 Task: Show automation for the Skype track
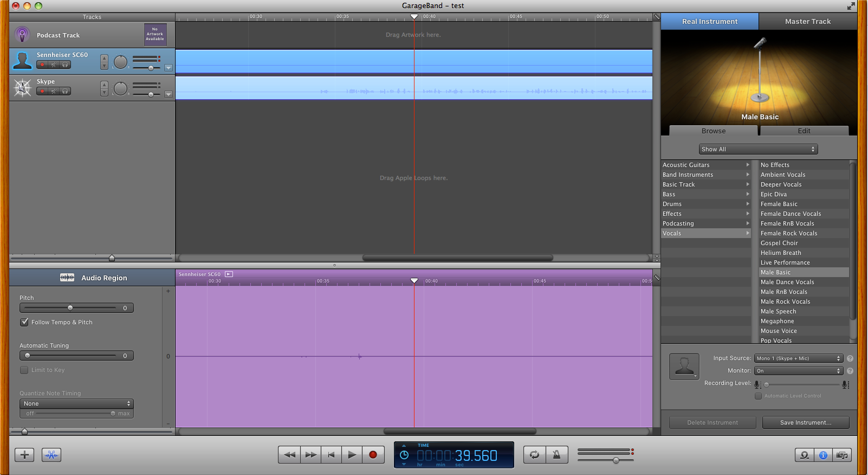click(169, 94)
